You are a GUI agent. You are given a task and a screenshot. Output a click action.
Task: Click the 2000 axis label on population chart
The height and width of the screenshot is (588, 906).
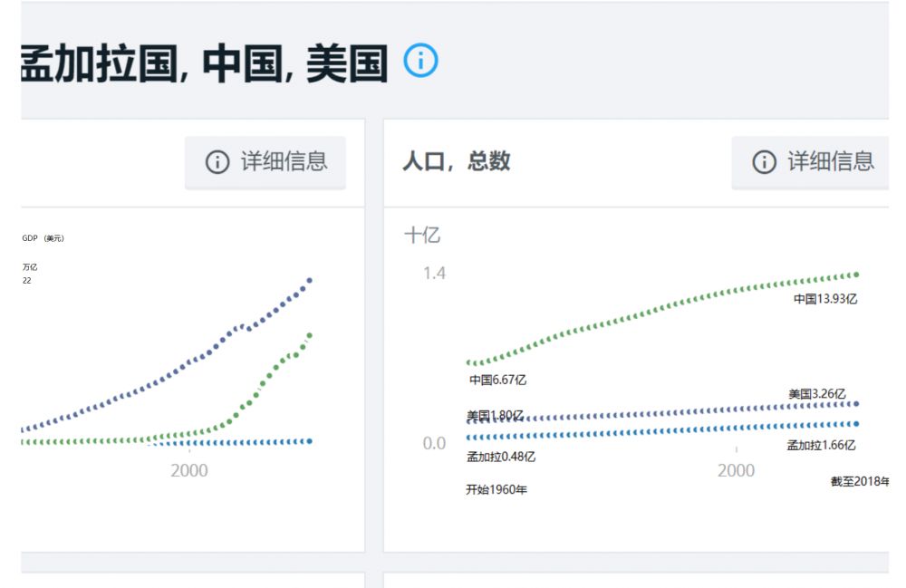point(736,470)
